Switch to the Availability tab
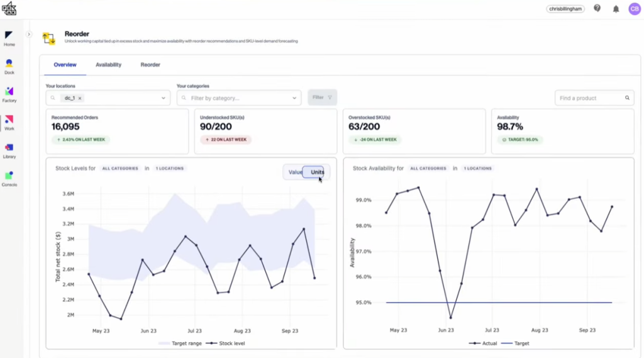Image resolution: width=644 pixels, height=358 pixels. [x=108, y=65]
